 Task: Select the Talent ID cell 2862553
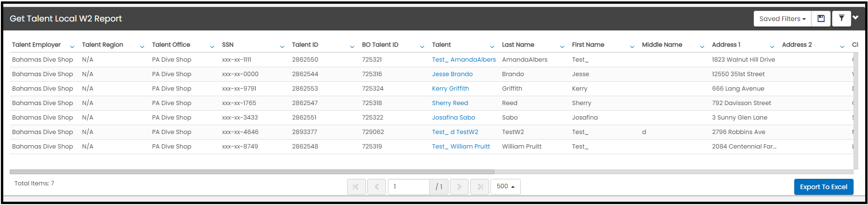point(305,89)
